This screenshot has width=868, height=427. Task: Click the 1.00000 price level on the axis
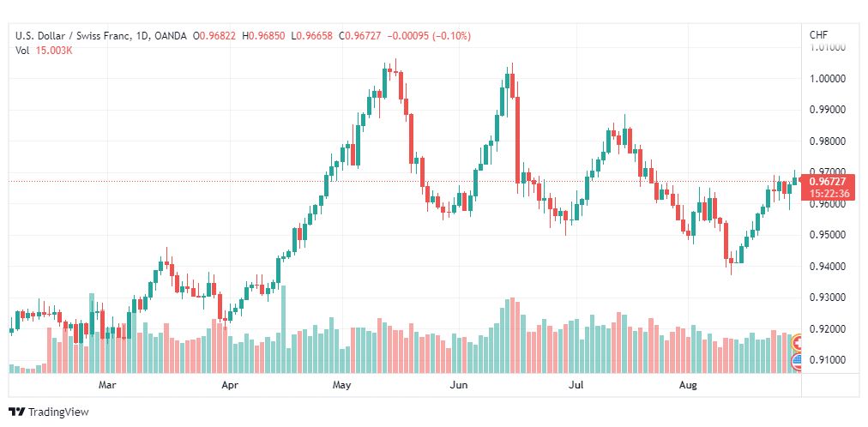pyautogui.click(x=827, y=79)
